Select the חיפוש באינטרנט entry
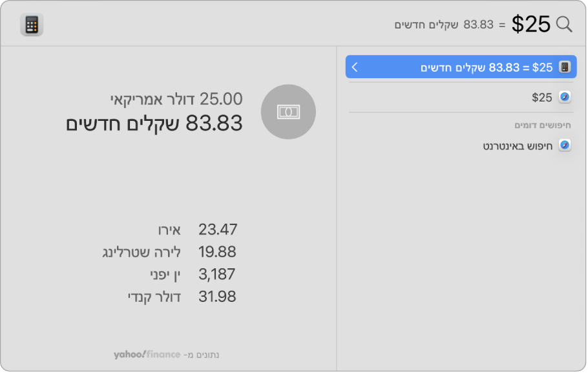The image size is (588, 373). coord(517,145)
